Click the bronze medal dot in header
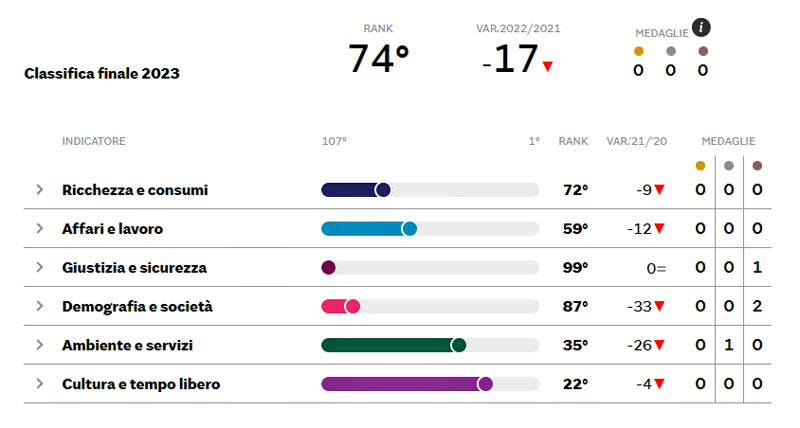 coord(703,51)
